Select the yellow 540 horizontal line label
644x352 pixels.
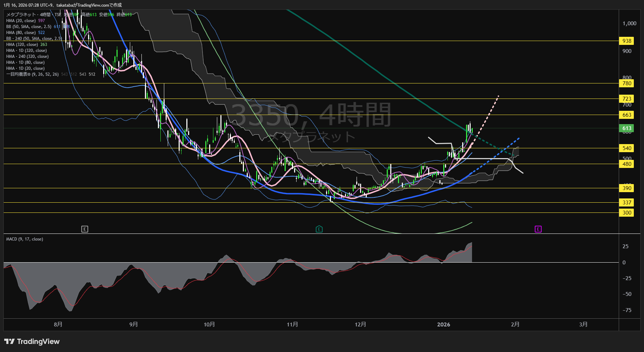(627, 148)
